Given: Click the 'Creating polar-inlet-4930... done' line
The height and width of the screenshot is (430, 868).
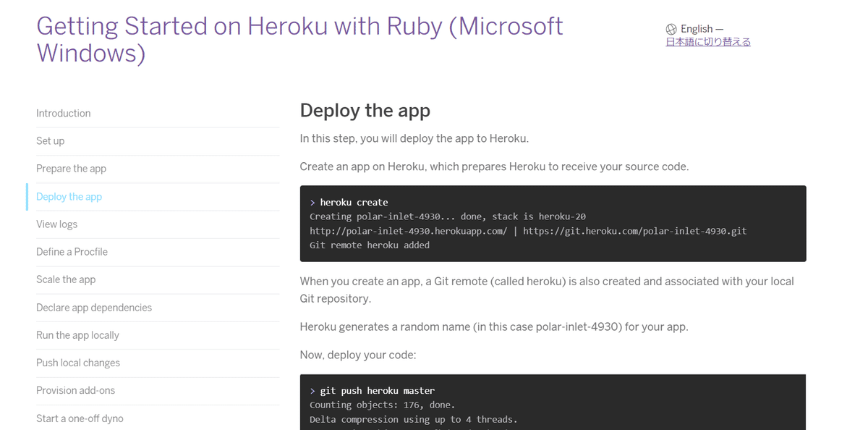Looking at the screenshot, I should point(448,216).
